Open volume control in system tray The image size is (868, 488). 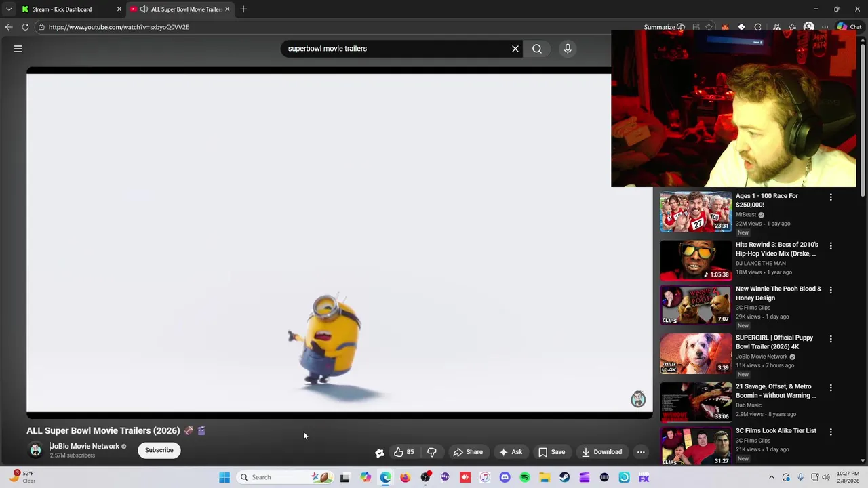coord(826,477)
